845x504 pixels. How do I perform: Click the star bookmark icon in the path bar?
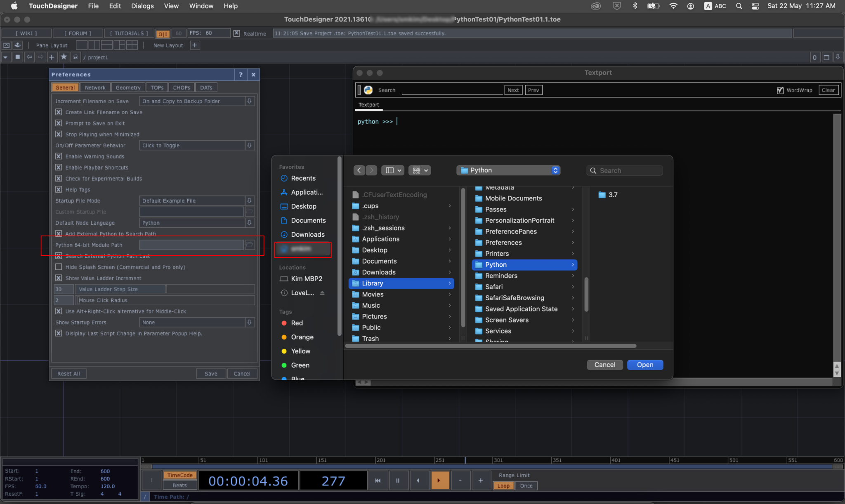[64, 57]
